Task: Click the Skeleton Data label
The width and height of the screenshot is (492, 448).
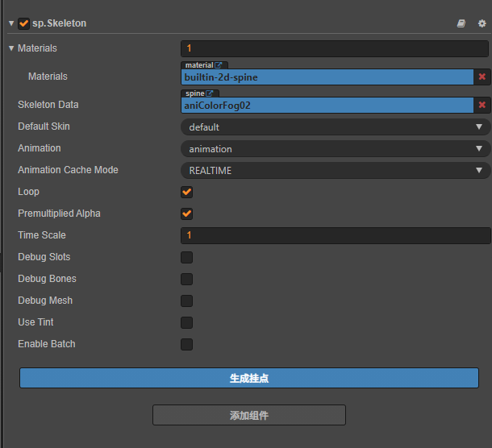Action: pyautogui.click(x=48, y=105)
